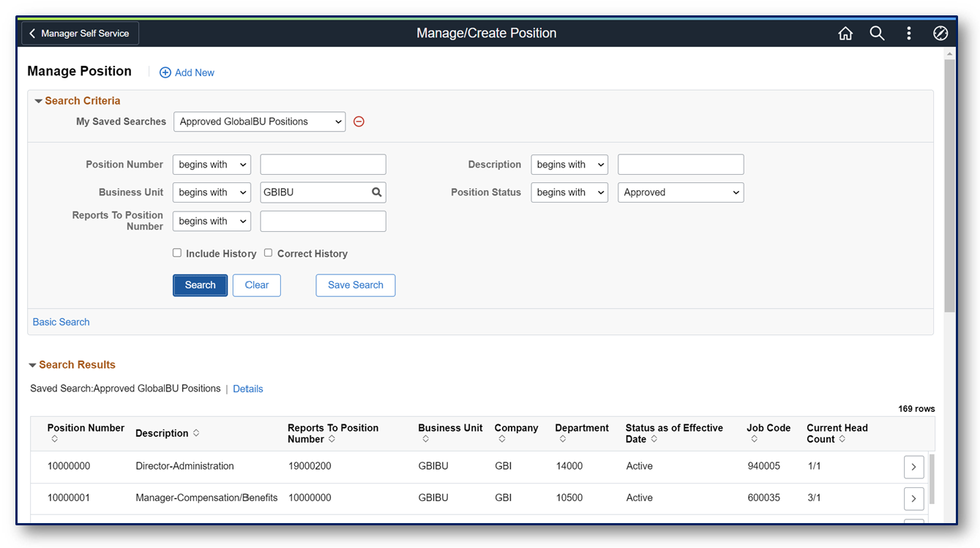Open the My Saved Searches dropdown
The image size is (980, 548).
259,121
